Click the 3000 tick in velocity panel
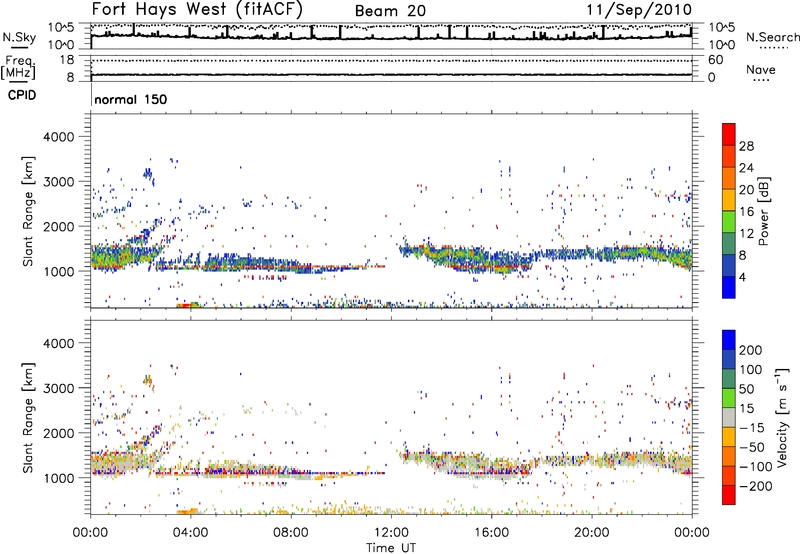Viewport: 800px width, 554px height. click(59, 388)
